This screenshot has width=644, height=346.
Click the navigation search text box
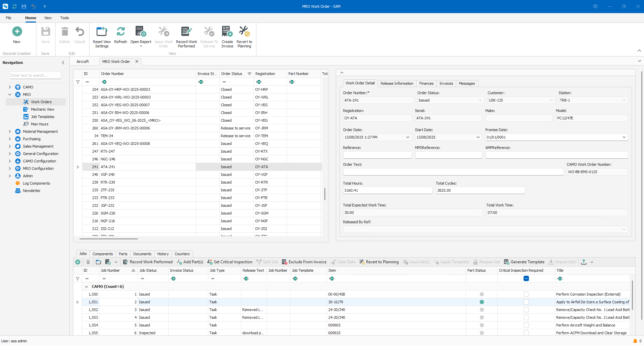pos(35,75)
